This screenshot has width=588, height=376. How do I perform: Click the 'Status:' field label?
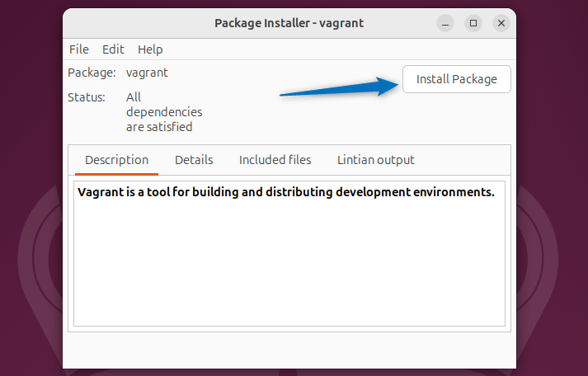pyautogui.click(x=87, y=97)
